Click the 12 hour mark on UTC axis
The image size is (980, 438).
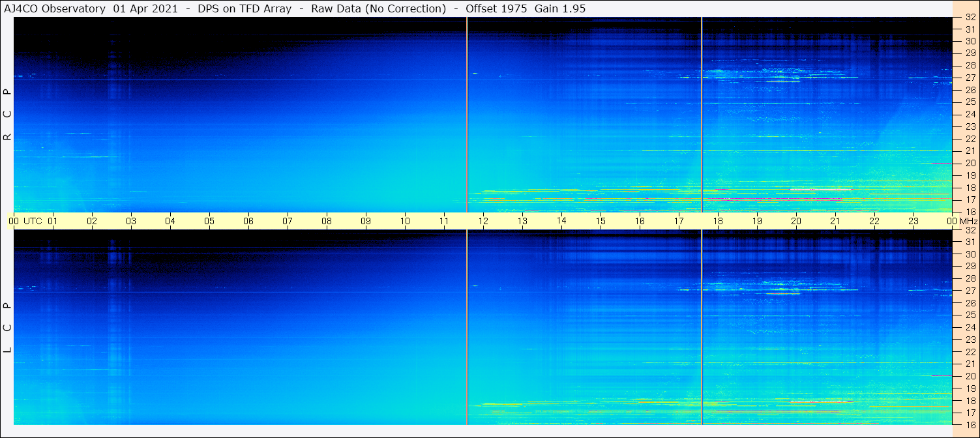[483, 221]
